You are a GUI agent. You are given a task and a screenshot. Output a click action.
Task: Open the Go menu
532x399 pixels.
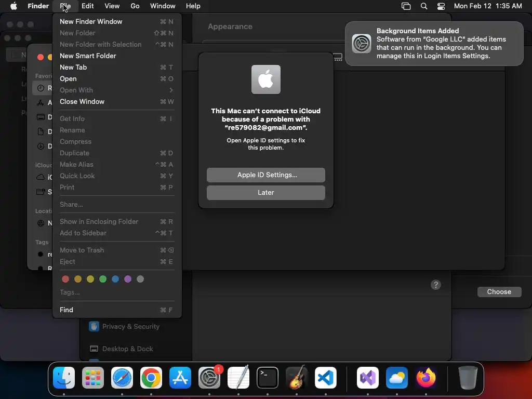tap(135, 6)
